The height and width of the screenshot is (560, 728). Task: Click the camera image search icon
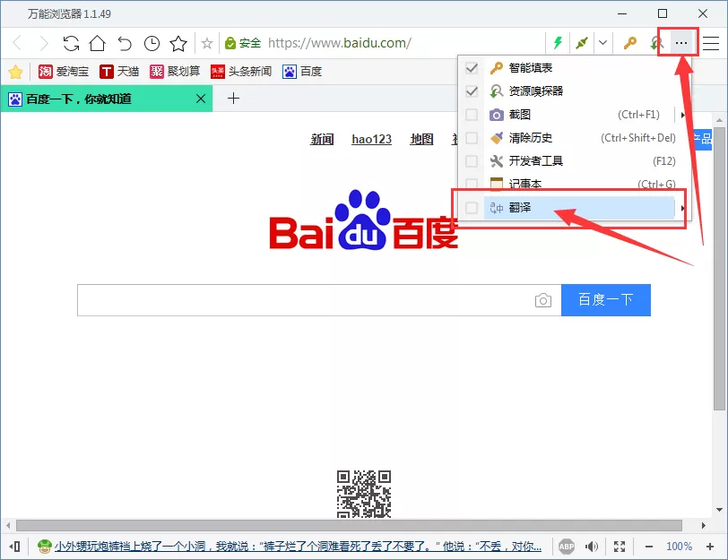point(542,300)
